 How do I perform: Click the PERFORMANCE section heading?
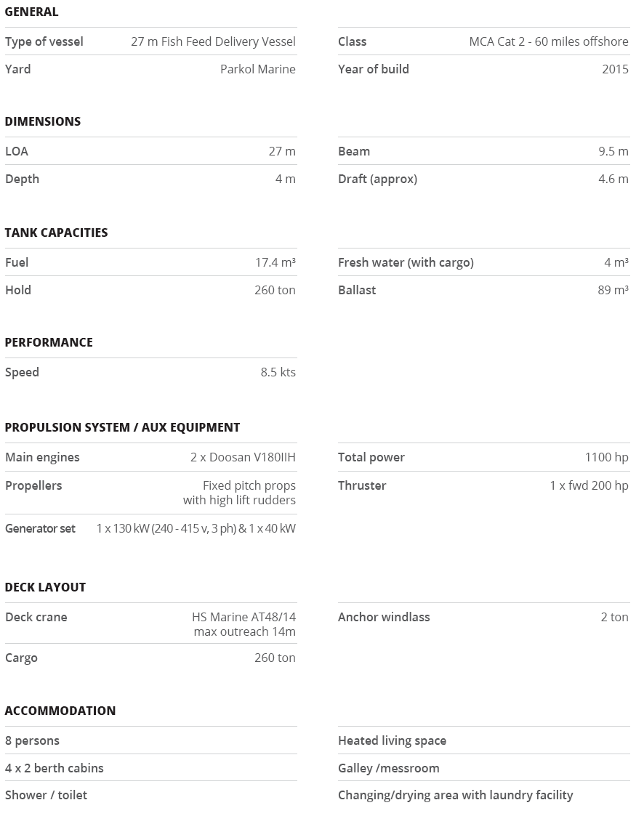49,342
